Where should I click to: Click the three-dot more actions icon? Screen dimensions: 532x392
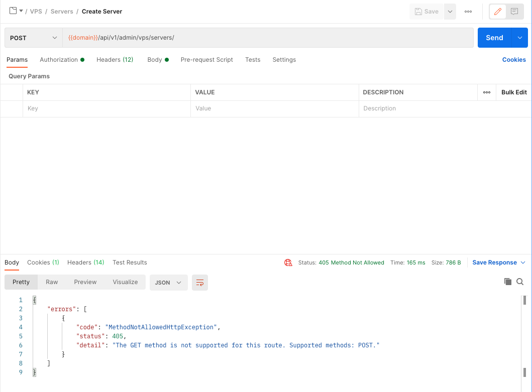pos(468,12)
